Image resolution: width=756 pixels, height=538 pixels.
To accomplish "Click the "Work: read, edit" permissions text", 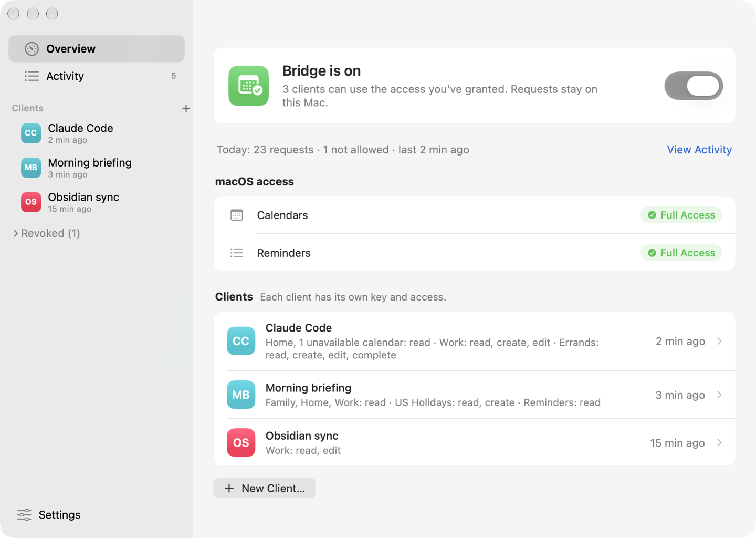I will pyautogui.click(x=303, y=450).
